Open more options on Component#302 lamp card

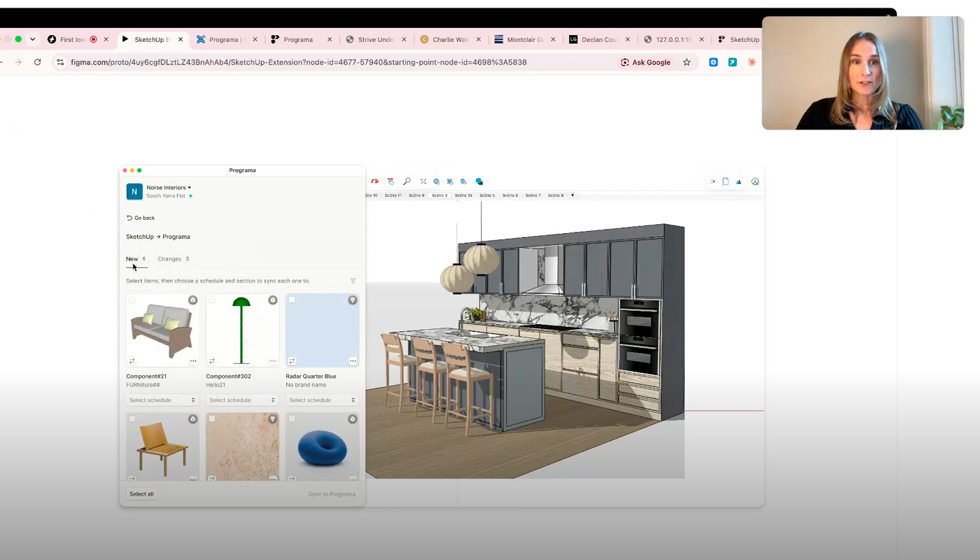273,361
